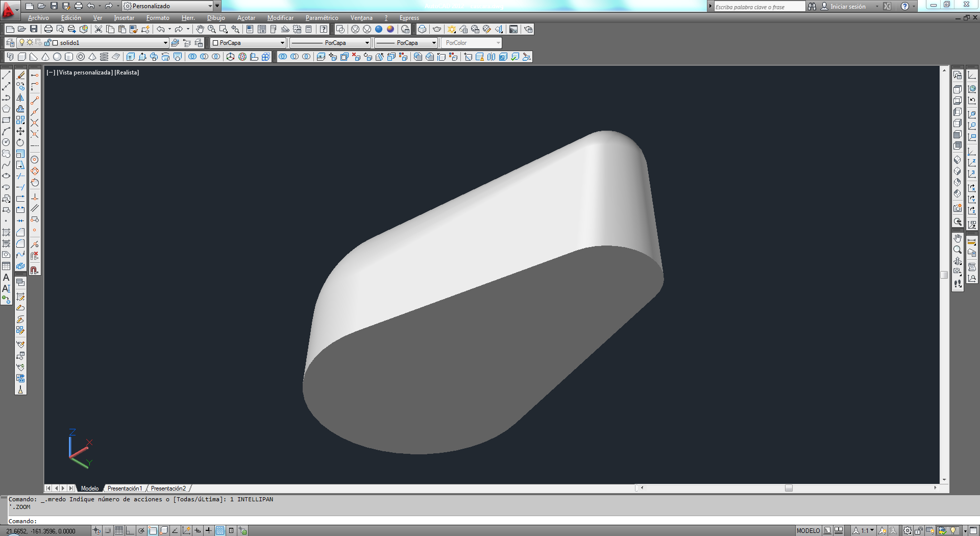The height and width of the screenshot is (536, 980).
Task: Click the Escriba palabra clave search field
Action: (759, 7)
